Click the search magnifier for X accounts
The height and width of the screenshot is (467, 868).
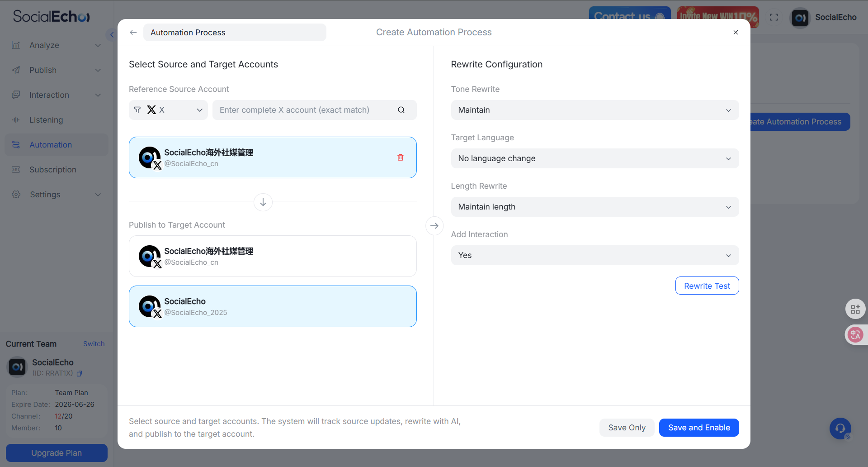click(401, 110)
